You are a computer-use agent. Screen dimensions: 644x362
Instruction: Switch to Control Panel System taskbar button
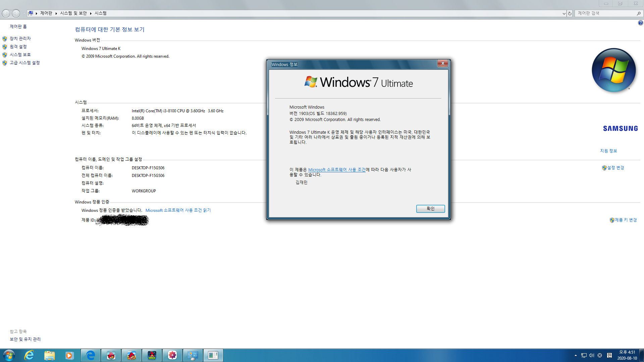pyautogui.click(x=193, y=355)
